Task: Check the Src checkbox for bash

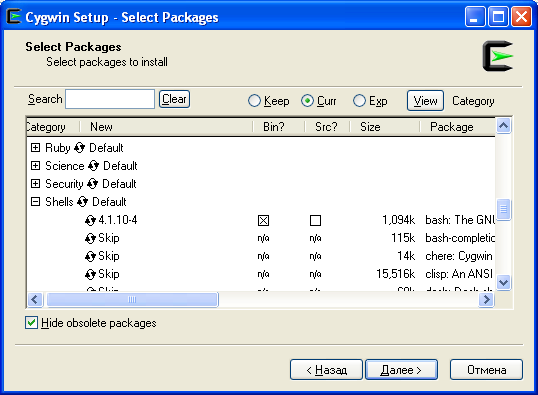Action: tap(315, 220)
